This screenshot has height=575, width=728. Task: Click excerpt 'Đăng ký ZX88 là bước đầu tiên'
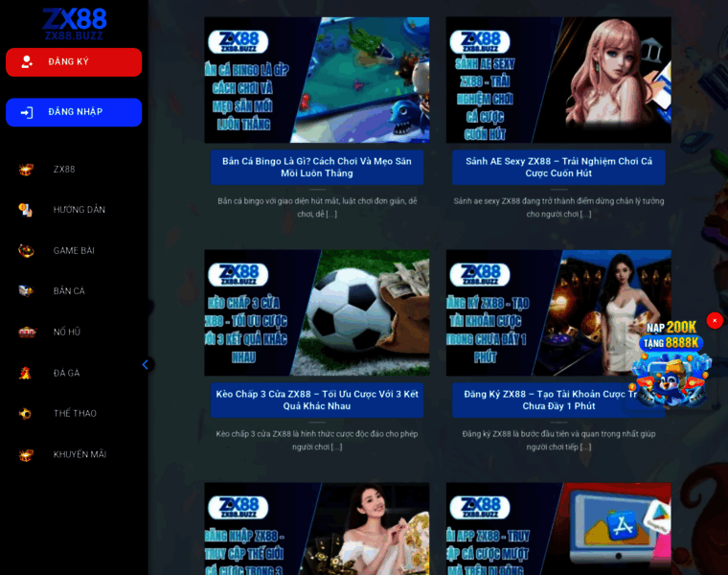click(559, 440)
